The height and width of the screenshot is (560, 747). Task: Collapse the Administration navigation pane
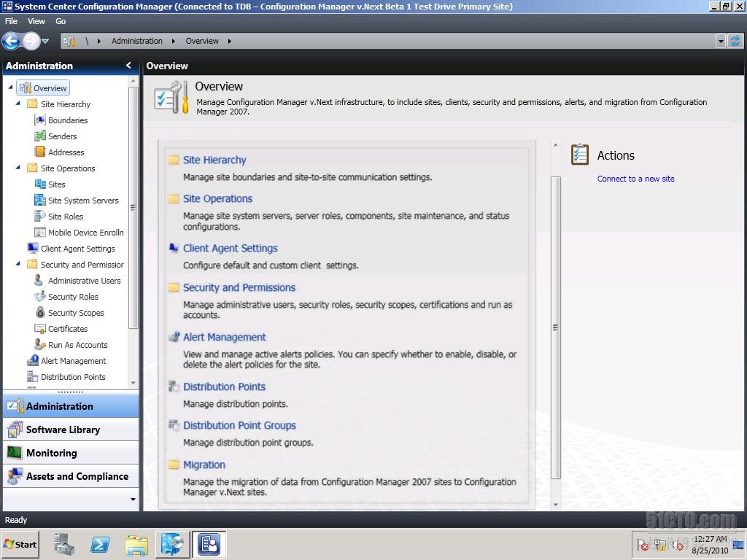click(128, 65)
